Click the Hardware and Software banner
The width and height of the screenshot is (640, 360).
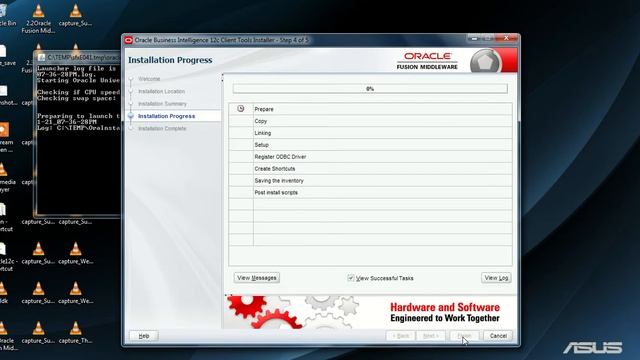(370, 312)
